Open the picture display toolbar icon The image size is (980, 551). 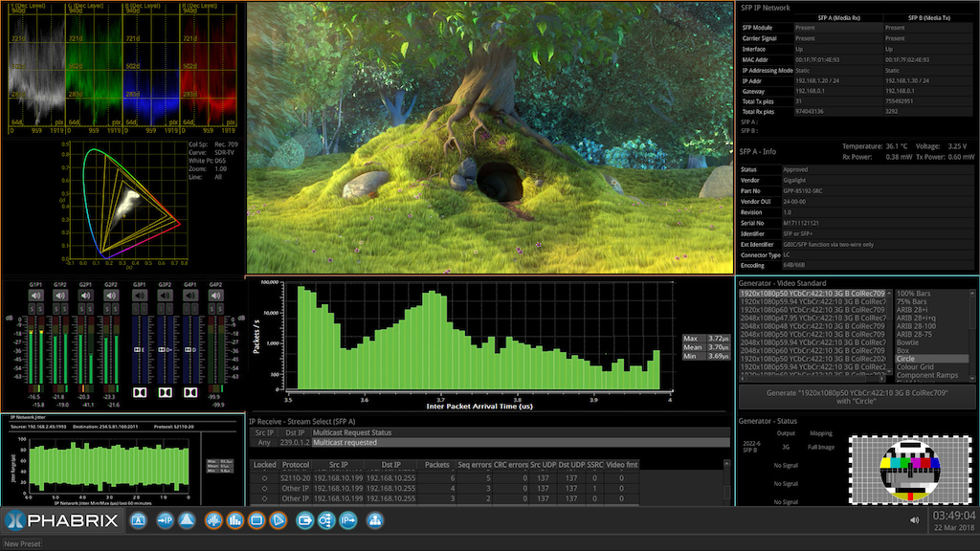point(256,520)
